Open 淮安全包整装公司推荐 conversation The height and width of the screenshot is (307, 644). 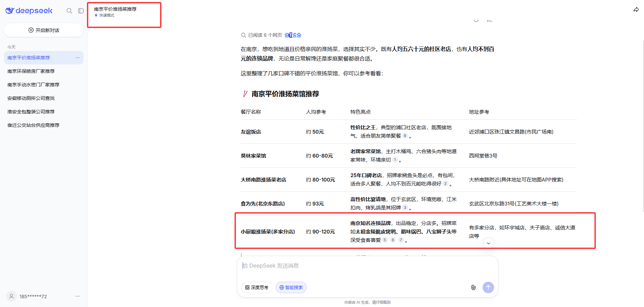44,112
